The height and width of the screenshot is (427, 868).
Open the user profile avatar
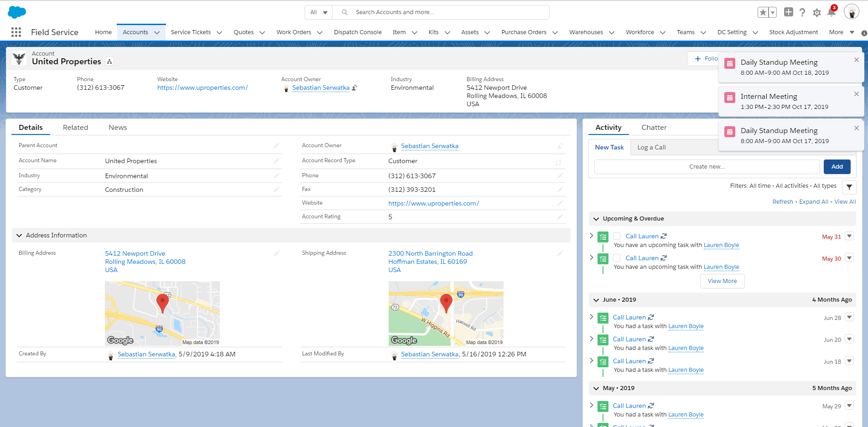pyautogui.click(x=852, y=12)
